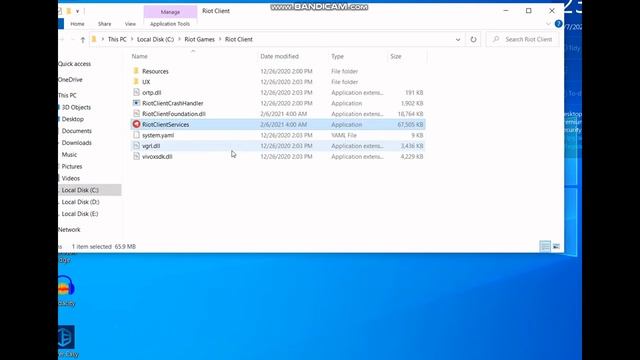Select the Manage contextual tab

tap(170, 12)
